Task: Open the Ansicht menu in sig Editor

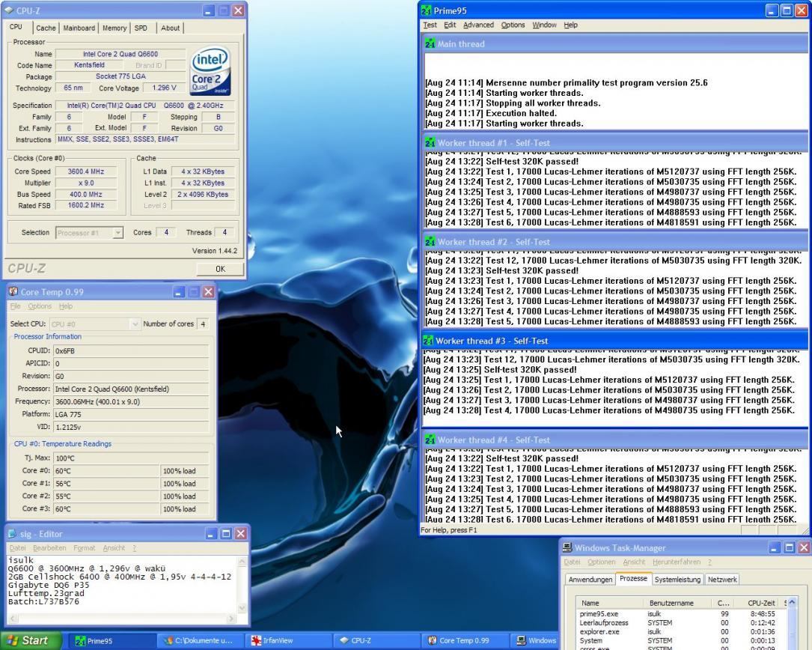Action: point(114,548)
